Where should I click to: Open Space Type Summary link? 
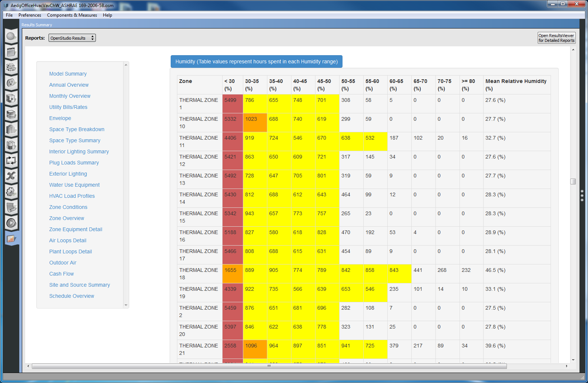pos(75,140)
